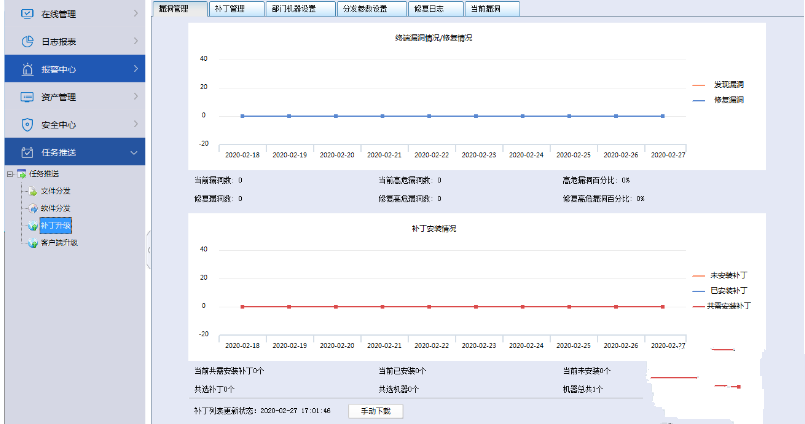Switch to the 修复日志 tab
Viewport: 805px width, 424px height.
point(435,9)
